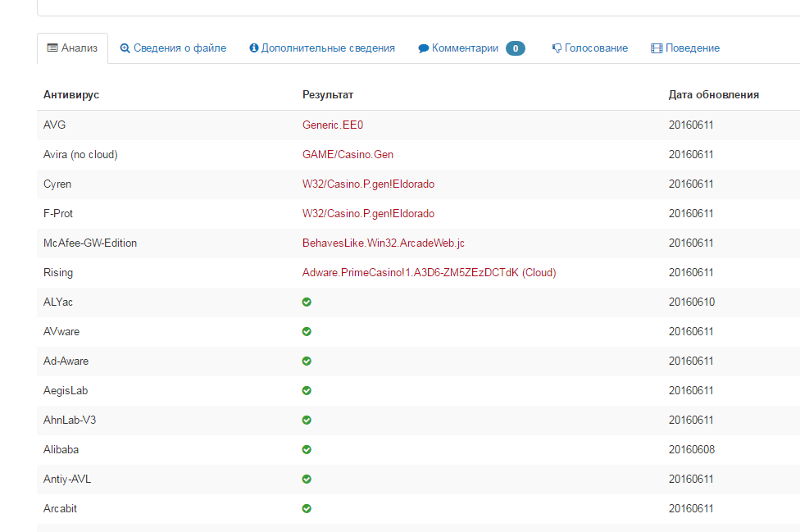Click the AhnLab-V3 antivirus name
Image resolution: width=800 pixels, height=532 pixels.
[70, 421]
